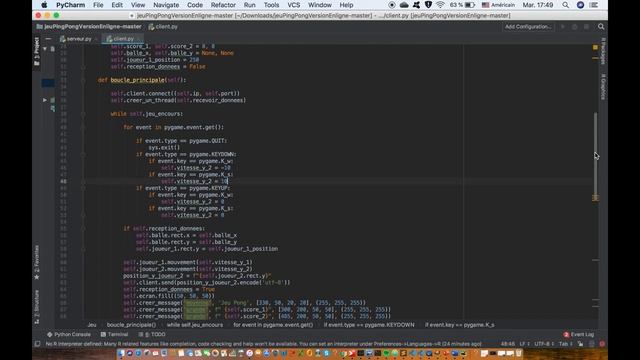
Task: Open the Window menu
Action: [x=320, y=5]
